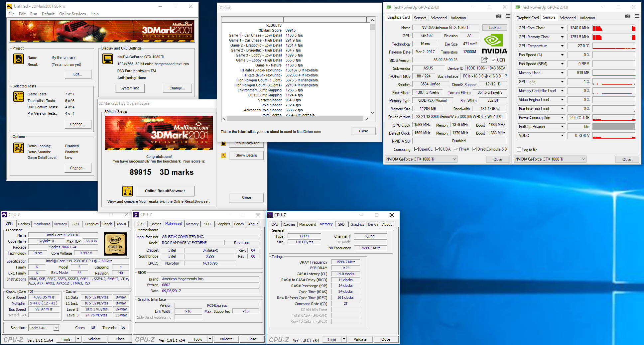Click the Details list down scroll arrow

(372, 113)
